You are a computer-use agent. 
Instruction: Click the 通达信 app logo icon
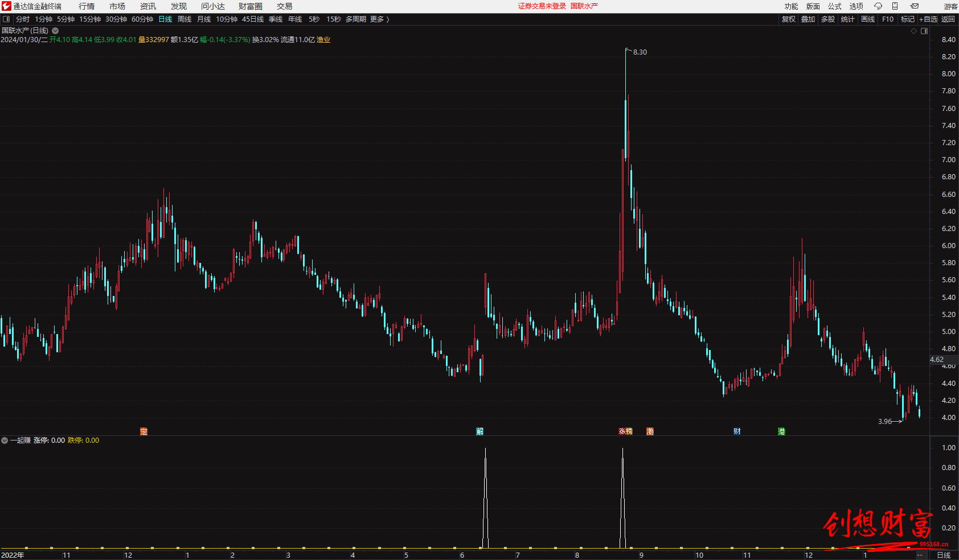(x=6, y=6)
